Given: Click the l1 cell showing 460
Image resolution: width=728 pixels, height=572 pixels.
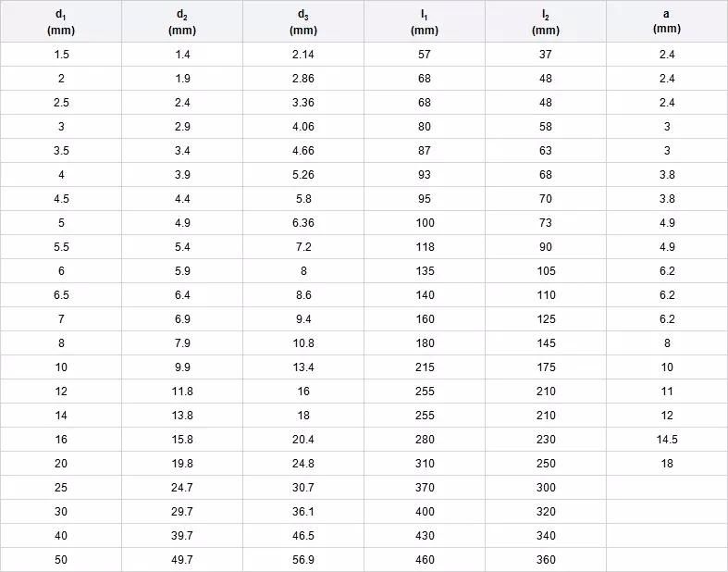Looking at the screenshot, I should (425, 559).
